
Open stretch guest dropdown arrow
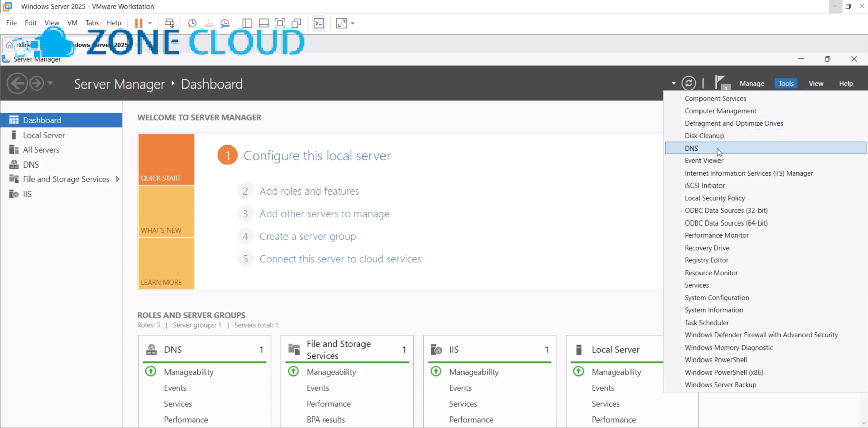(353, 23)
